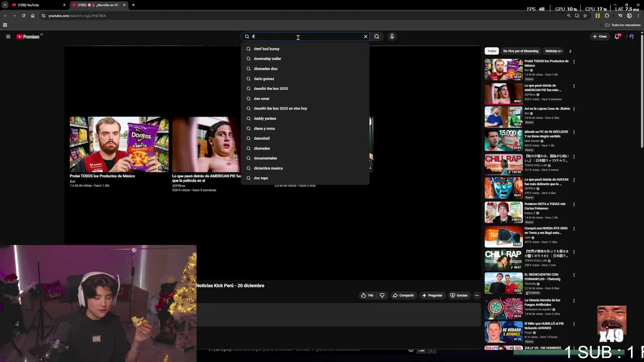Open 'Probé TODOS los Productos' end-screen thumbnail

[x=119, y=144]
